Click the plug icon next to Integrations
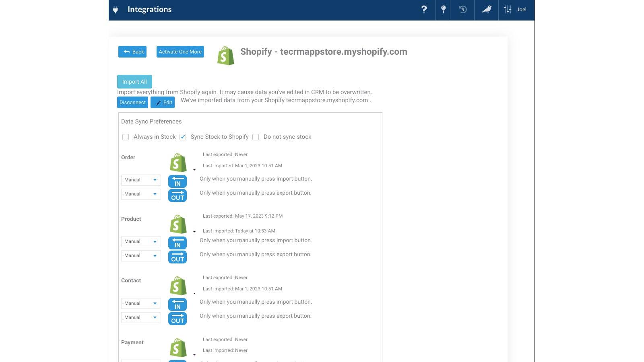Screen dimensions: 644x362 tap(116, 10)
